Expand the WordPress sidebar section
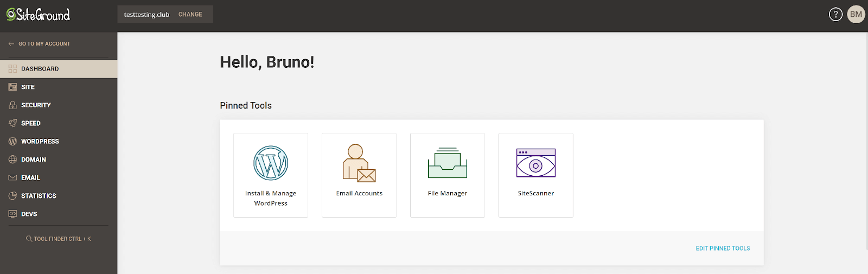Image resolution: width=868 pixels, height=274 pixels. (x=40, y=142)
